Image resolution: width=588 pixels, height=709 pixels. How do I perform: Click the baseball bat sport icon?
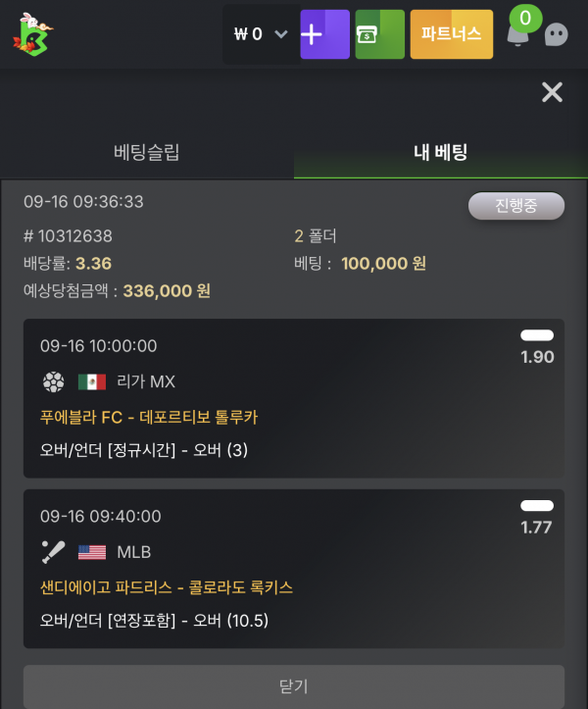pos(53,552)
